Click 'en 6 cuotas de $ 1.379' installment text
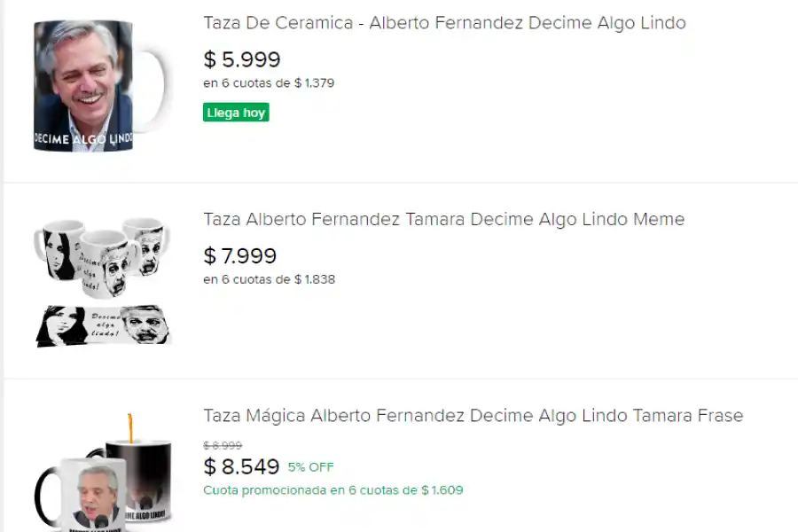This screenshot has height=532, width=798. click(268, 82)
